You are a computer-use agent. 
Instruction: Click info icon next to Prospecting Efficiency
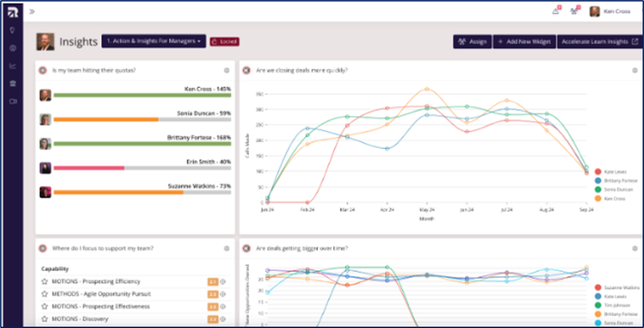[x=223, y=282]
